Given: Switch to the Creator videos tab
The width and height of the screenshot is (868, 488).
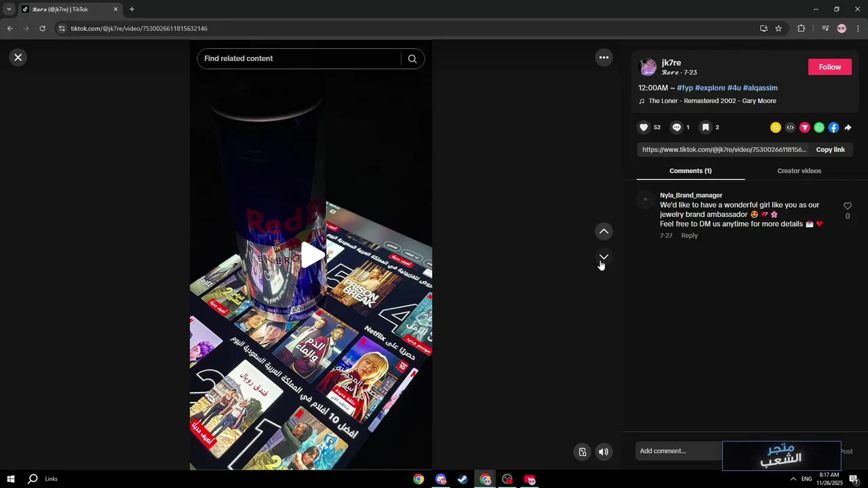Looking at the screenshot, I should click(799, 171).
